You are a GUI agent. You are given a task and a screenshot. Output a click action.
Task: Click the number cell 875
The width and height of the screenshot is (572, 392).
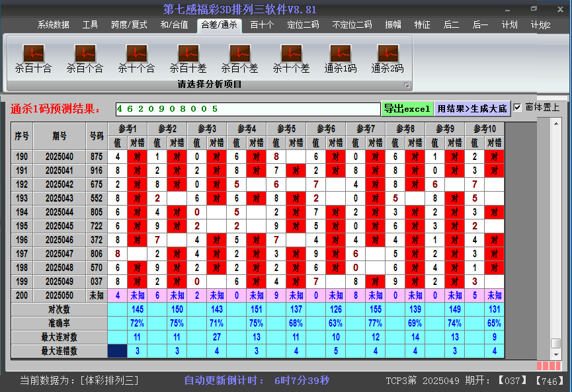(97, 157)
